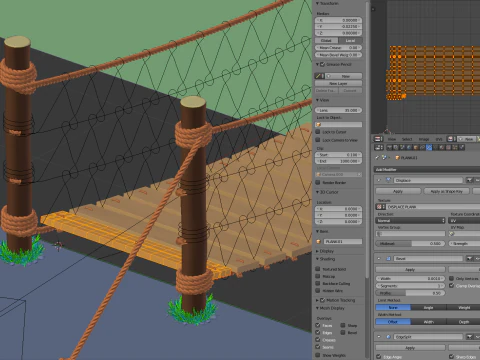Enable Textured Solid shading checkbox
This screenshot has height=360, width=480.
point(318,269)
